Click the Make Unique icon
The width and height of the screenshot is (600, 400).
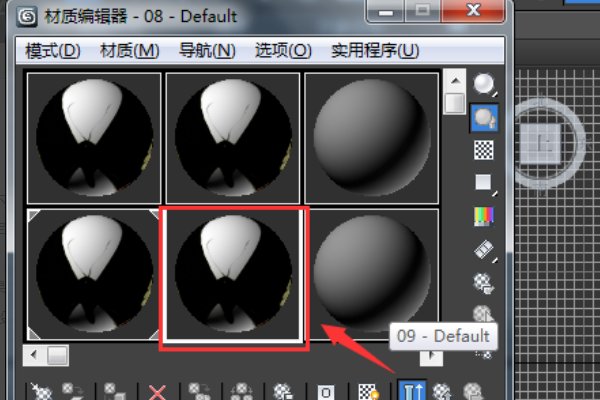[x=242, y=391]
